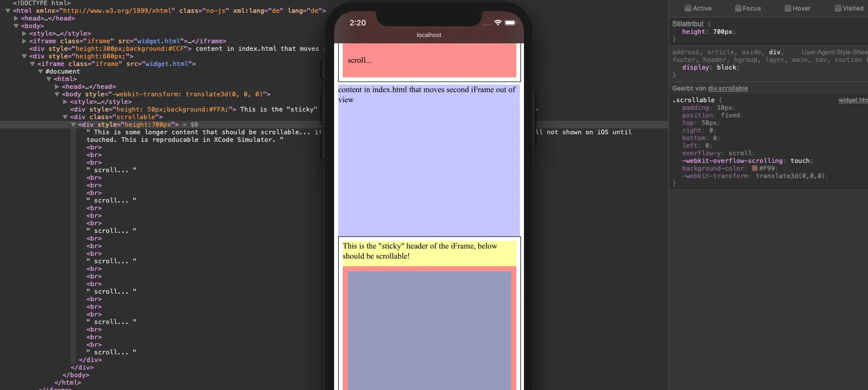Toggle the Active pseudo-class checkbox
This screenshot has width=868, height=390.
pos(688,8)
